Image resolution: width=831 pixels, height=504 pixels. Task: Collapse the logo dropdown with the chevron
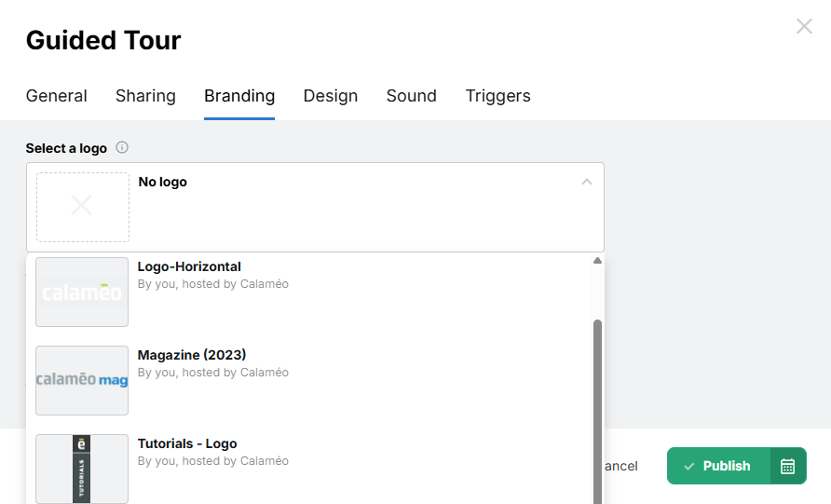point(586,182)
